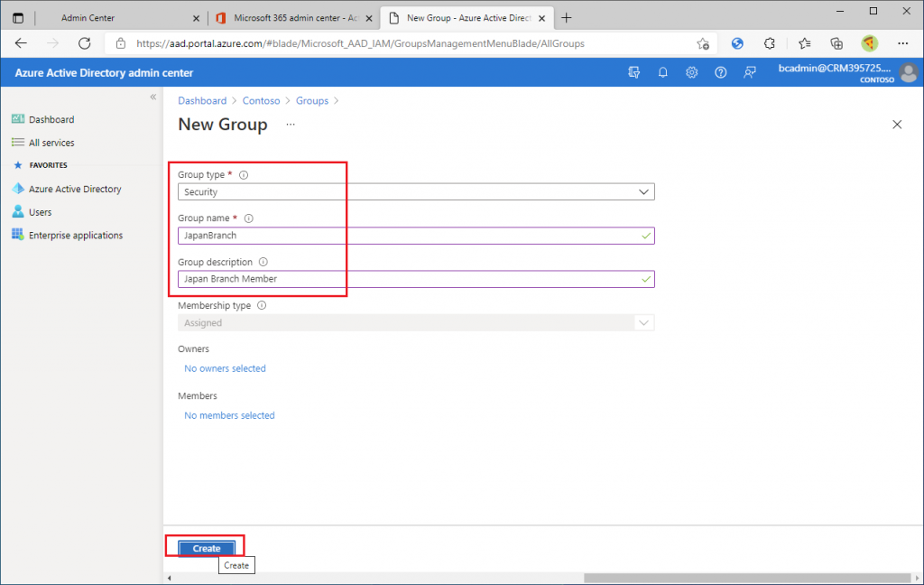Open a new browser tab
The width and height of the screenshot is (924, 585).
point(567,18)
